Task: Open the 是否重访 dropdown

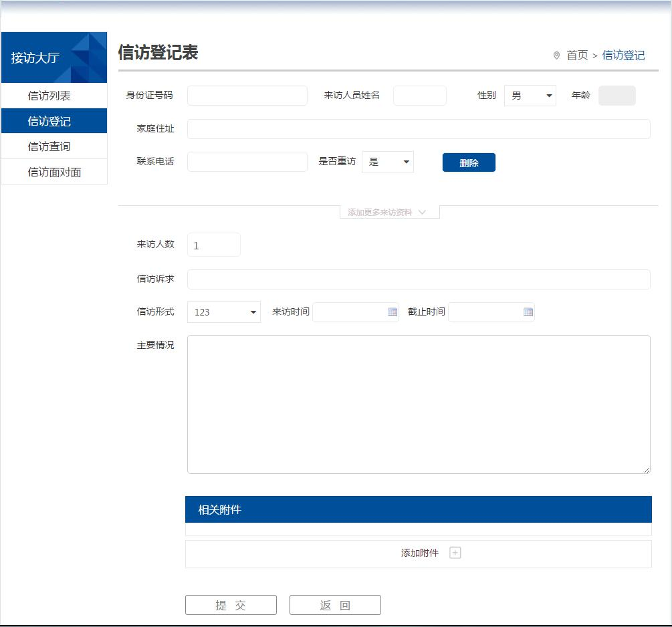Action: click(x=388, y=162)
